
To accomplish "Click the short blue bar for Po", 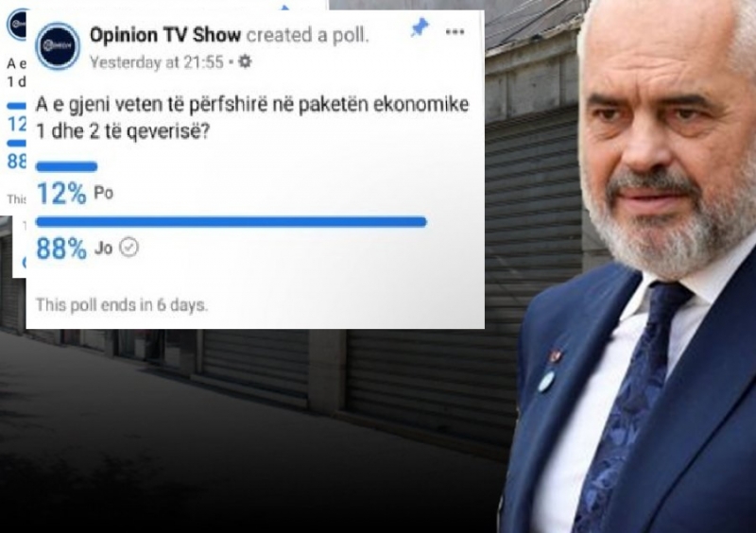I will click(x=66, y=167).
